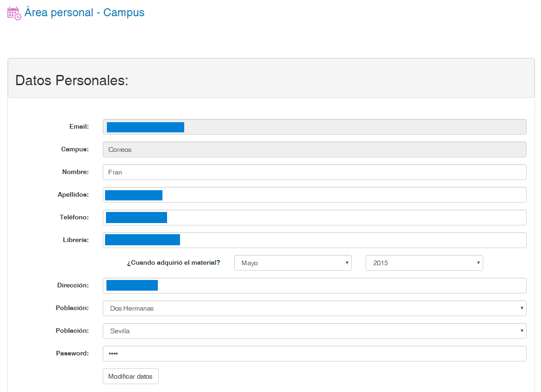Click into the Apellidos input field
Screen dimensions: 541x392
[314, 195]
